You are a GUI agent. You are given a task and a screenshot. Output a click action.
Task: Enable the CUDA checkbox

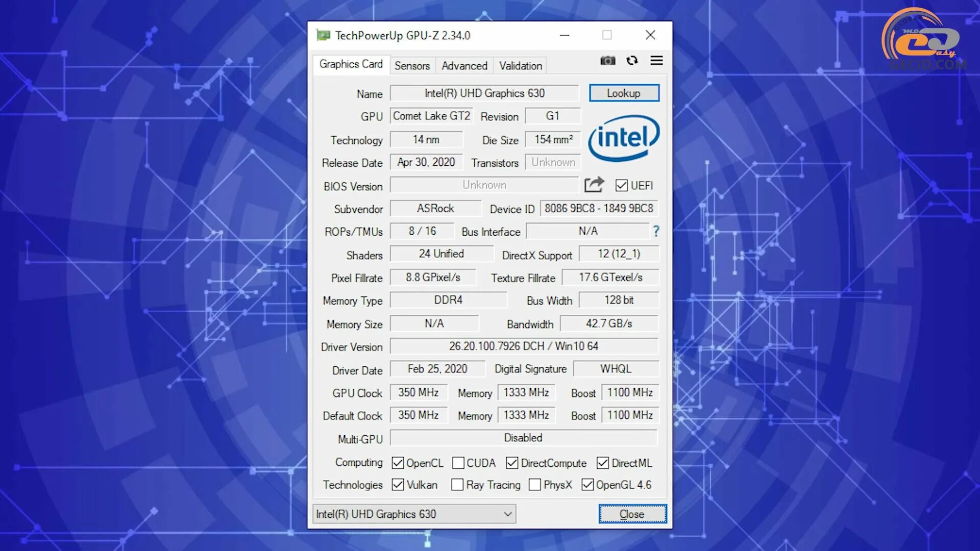(x=458, y=463)
